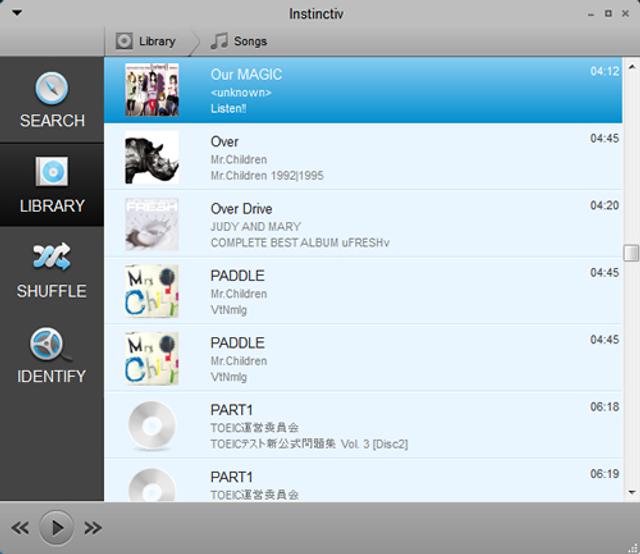Click the 04:12 duration of Our MAGIC
This screenshot has width=640, height=554.
(x=604, y=71)
